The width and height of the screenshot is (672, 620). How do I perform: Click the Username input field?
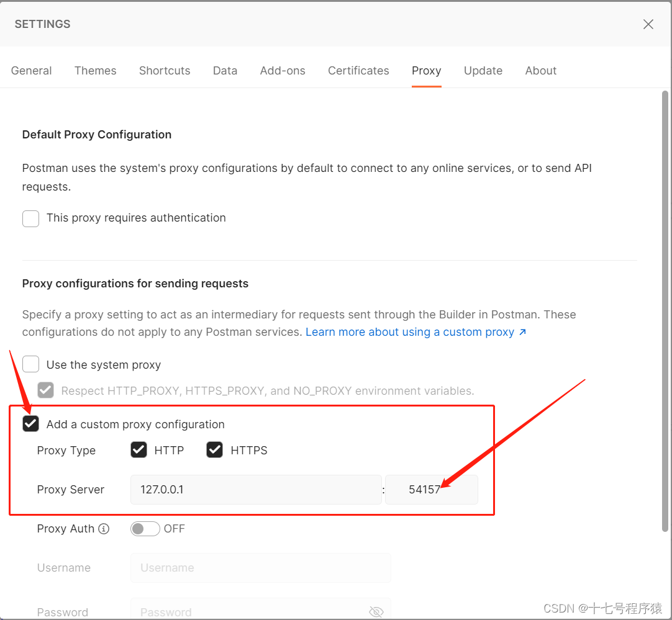click(261, 568)
